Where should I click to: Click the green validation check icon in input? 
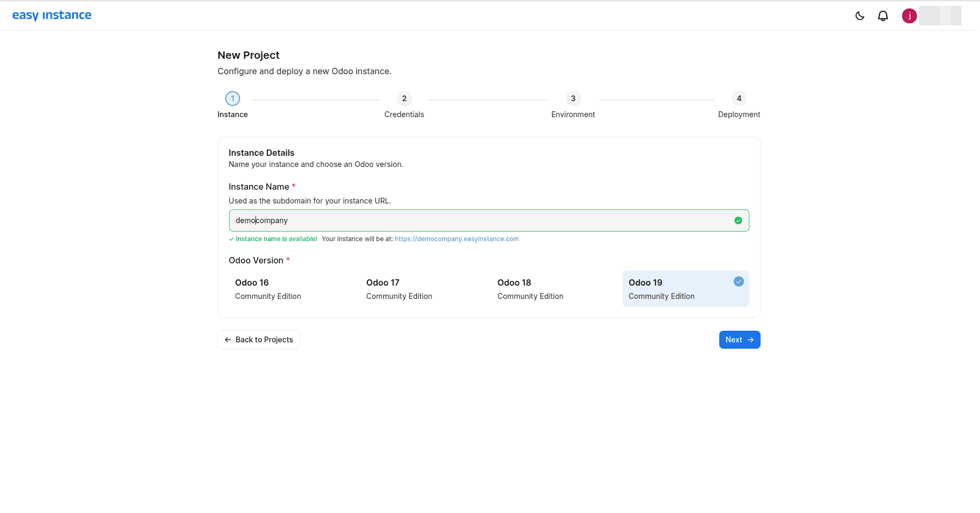[x=738, y=220]
